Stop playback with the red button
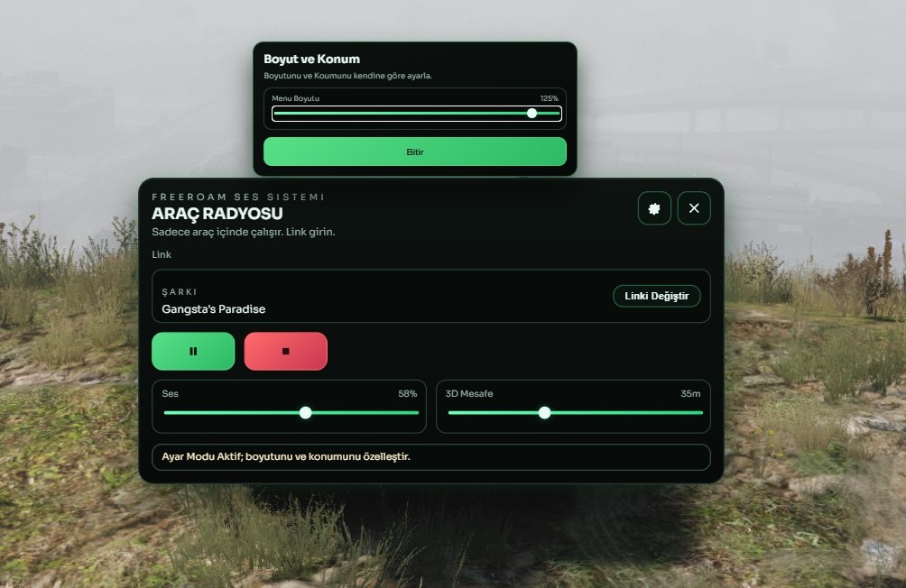Image resolution: width=906 pixels, height=588 pixels. coord(285,351)
